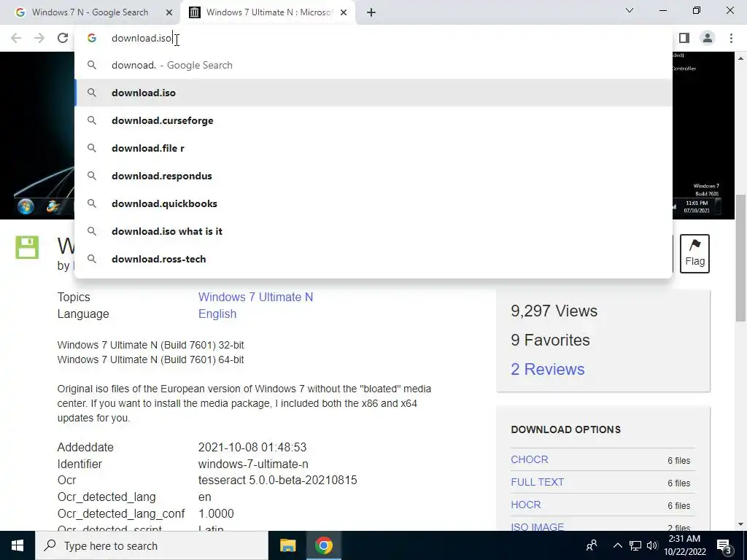The image size is (747, 560).
Task: Click the '9 Favorites' count text
Action: pos(550,340)
